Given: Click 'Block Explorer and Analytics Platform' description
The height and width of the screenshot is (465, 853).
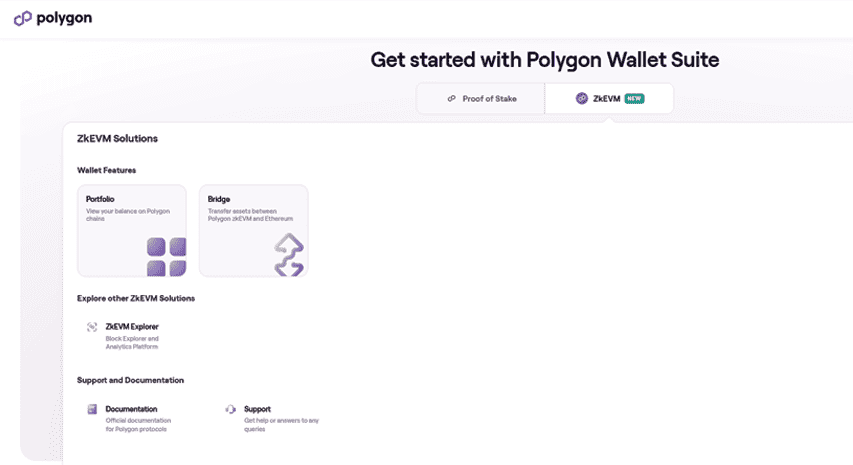Looking at the screenshot, I should click(x=132, y=343).
